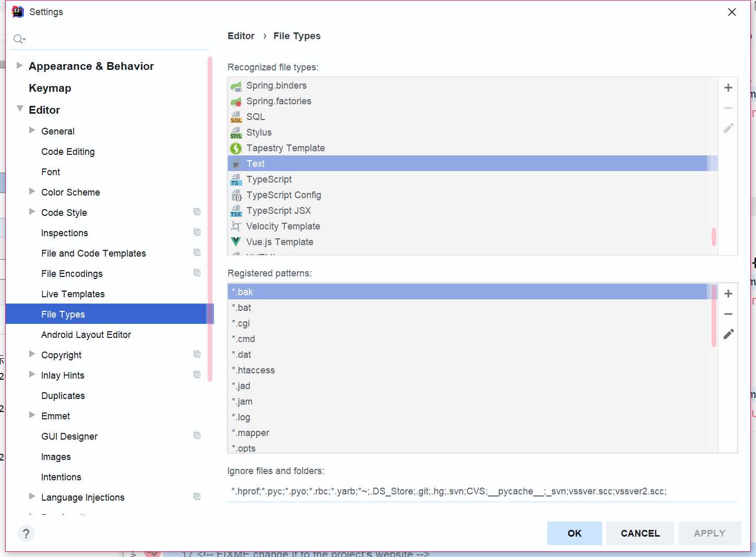The height and width of the screenshot is (557, 756).
Task: Open the help question mark icon
Action: click(x=26, y=533)
